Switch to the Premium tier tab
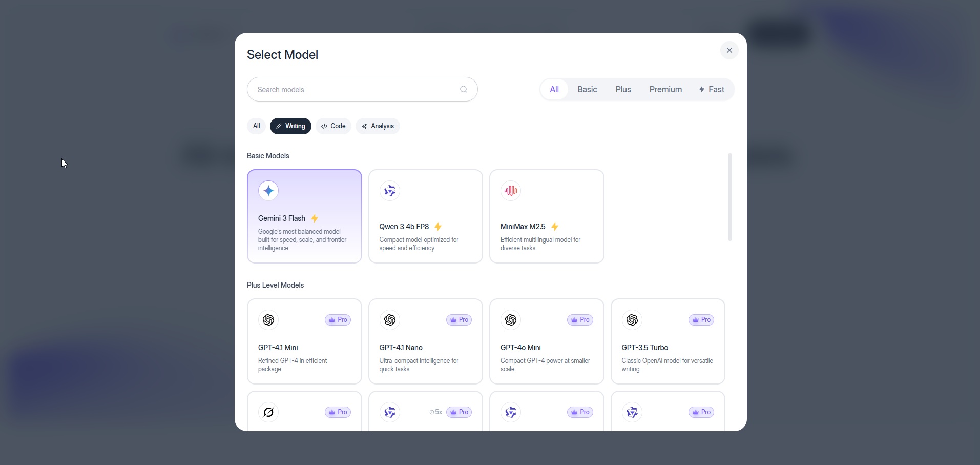Screen dimensions: 980x465 [665, 89]
